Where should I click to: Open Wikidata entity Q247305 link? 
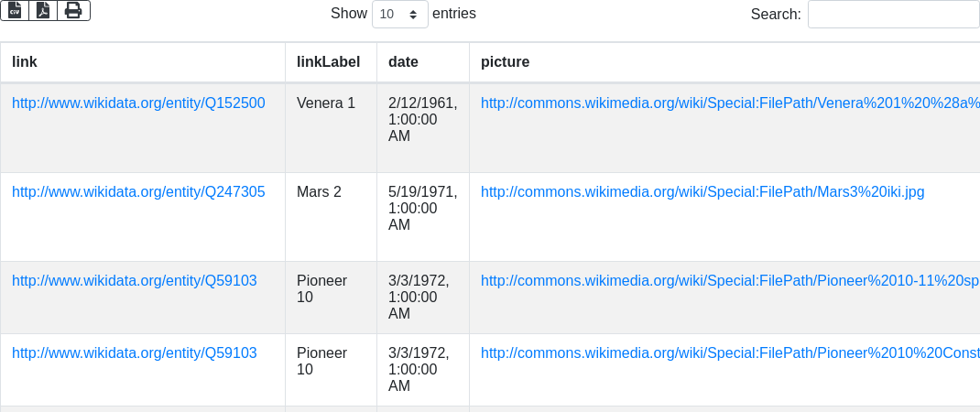click(138, 192)
